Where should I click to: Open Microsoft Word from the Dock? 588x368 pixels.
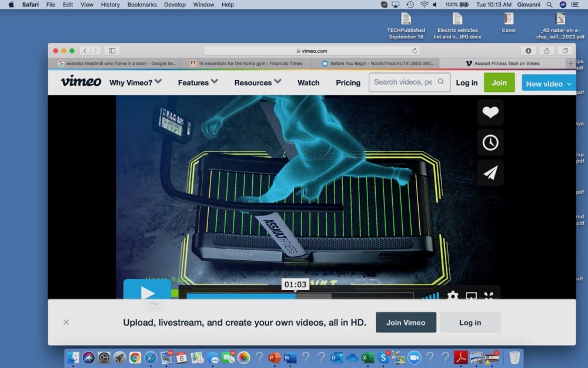(x=289, y=357)
